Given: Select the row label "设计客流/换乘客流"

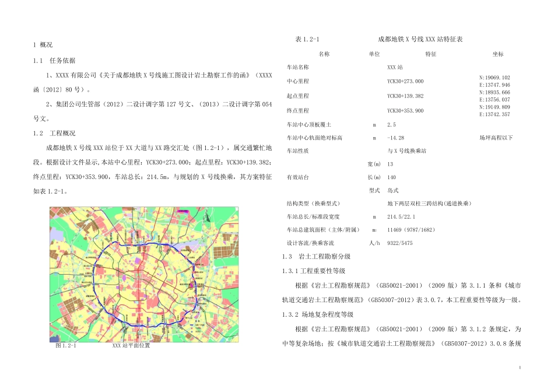Looking at the screenshot, I should 310,243.
